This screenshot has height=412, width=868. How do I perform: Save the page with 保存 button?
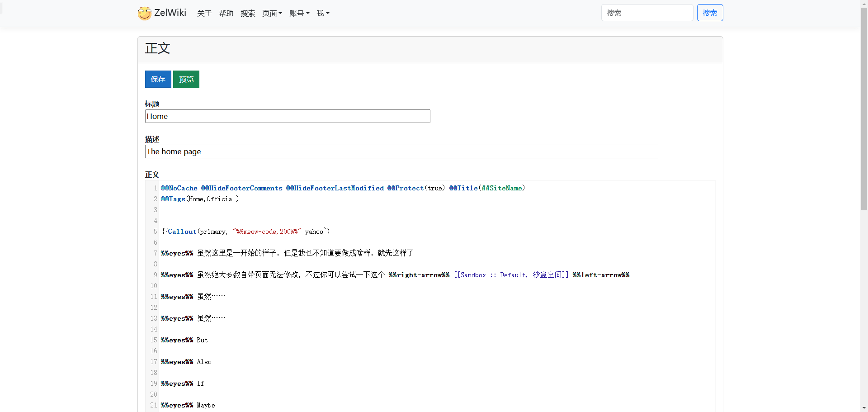click(x=158, y=79)
